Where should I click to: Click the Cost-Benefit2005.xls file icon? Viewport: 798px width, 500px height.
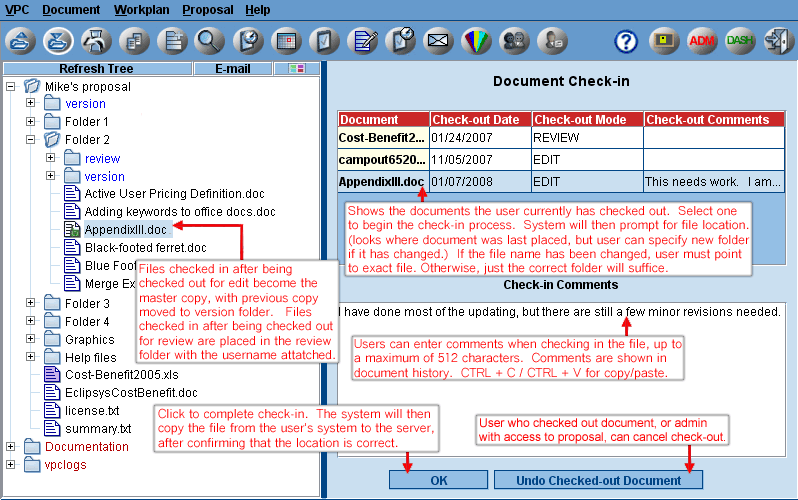point(52,374)
